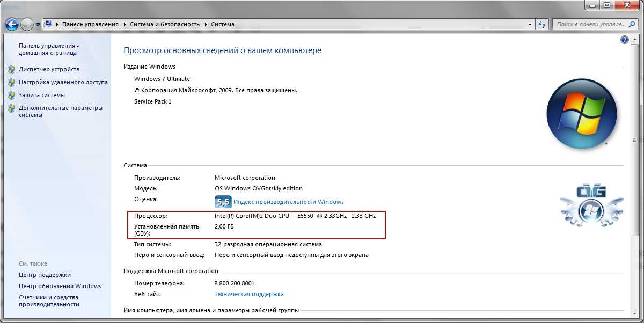Expand the breadcrumb arrow after Система и безопасность
Screen dimensions: 644x323
point(206,24)
